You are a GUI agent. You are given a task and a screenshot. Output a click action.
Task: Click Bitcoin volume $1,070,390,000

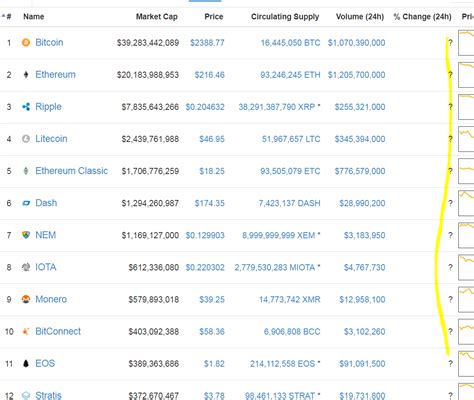356,43
